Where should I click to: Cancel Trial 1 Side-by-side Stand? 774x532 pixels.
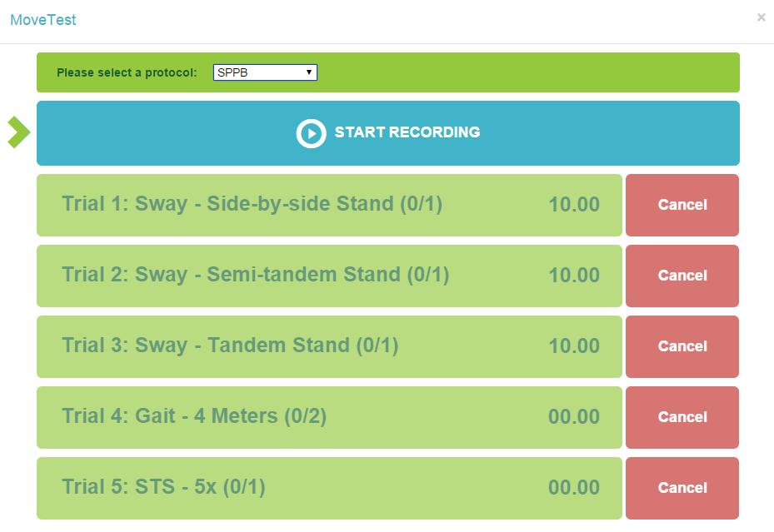click(x=682, y=205)
